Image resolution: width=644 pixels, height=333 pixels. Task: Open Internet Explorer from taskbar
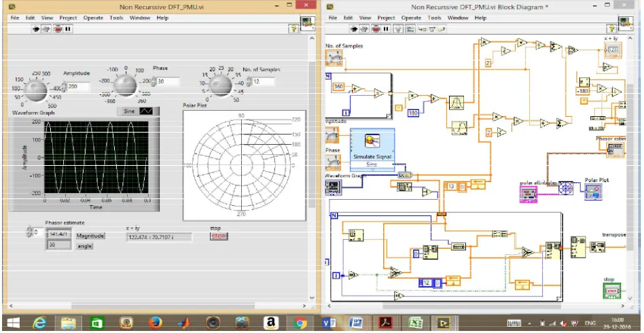39,323
